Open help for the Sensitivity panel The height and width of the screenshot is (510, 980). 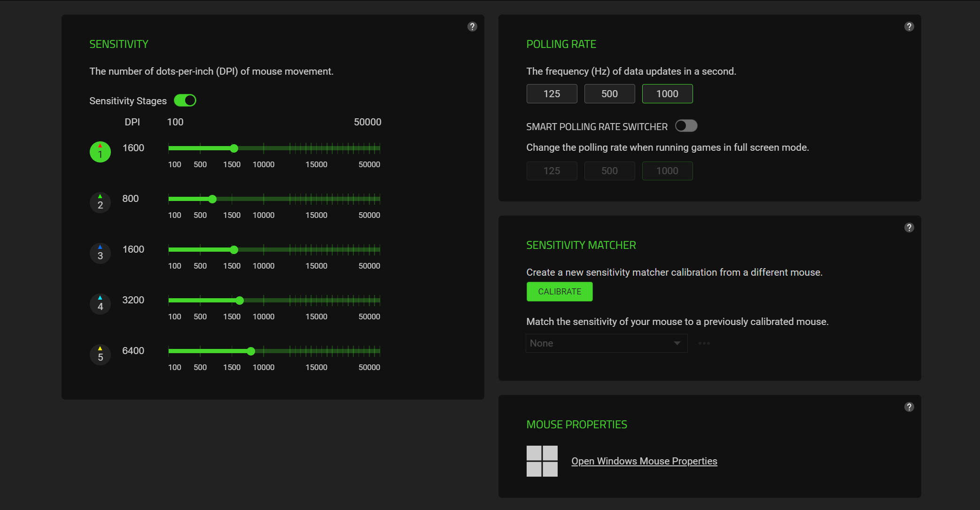click(x=472, y=27)
